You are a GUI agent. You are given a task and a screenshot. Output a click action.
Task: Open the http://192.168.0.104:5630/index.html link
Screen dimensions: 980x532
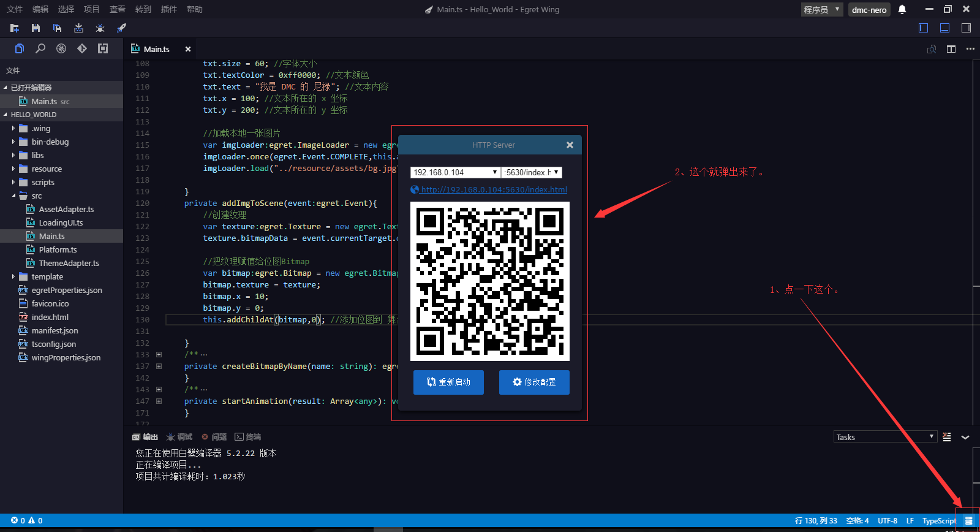point(494,189)
